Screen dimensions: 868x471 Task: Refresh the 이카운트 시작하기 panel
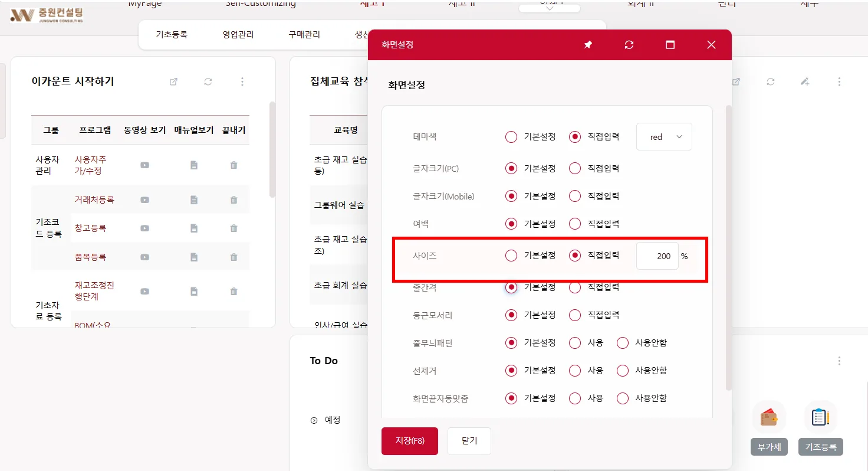tap(208, 82)
